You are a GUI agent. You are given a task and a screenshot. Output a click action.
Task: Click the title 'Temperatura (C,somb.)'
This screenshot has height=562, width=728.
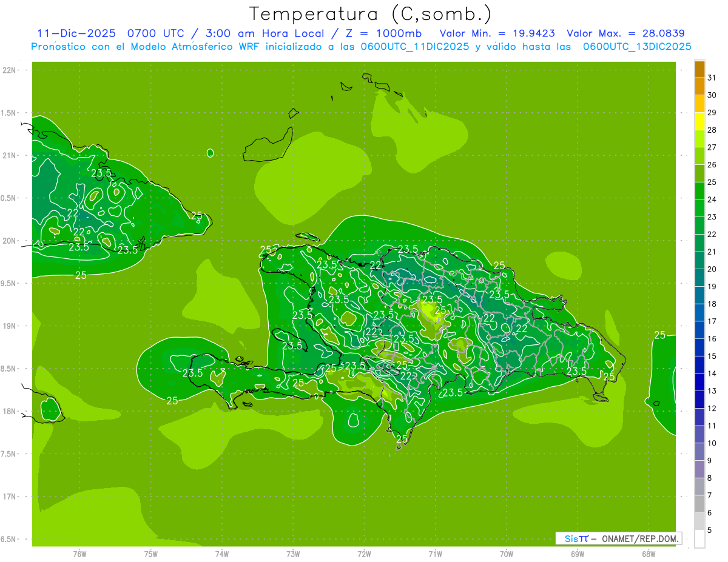370,15
